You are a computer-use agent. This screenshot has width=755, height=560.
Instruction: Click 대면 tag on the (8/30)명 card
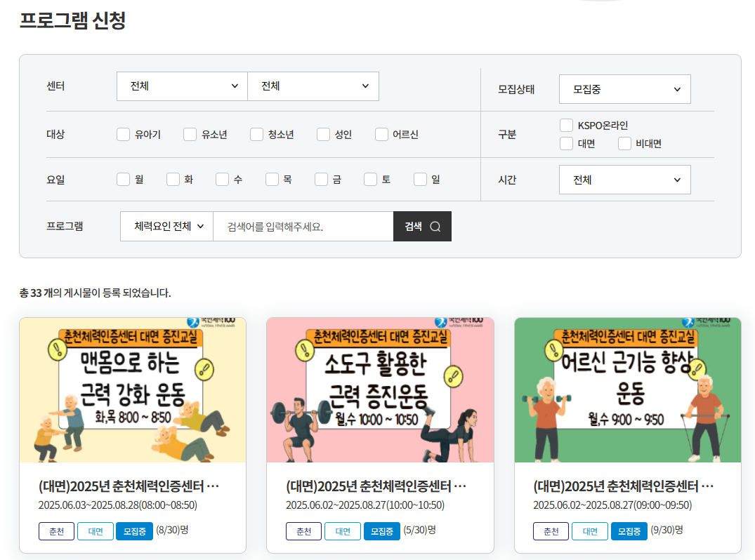pos(96,531)
